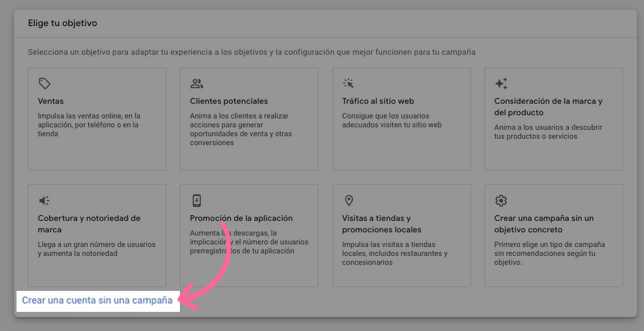The height and width of the screenshot is (331, 644).
Task: Select the 'Ventas' objective title
Action: 51,101
